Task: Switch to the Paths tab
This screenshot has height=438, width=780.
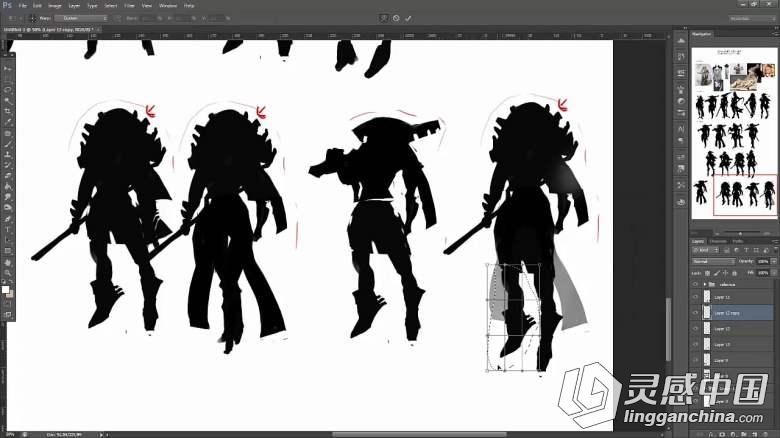Action: [738, 241]
